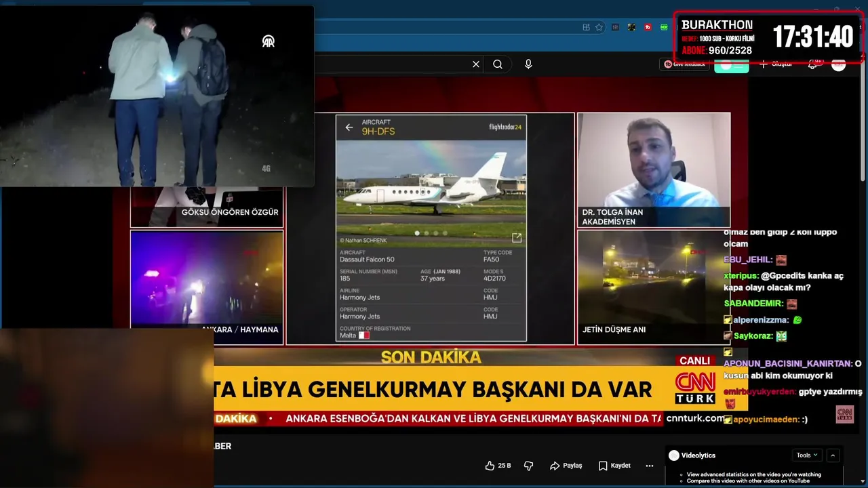
Task: Expand the Videolytics Tools dropdown
Action: [x=807, y=455]
